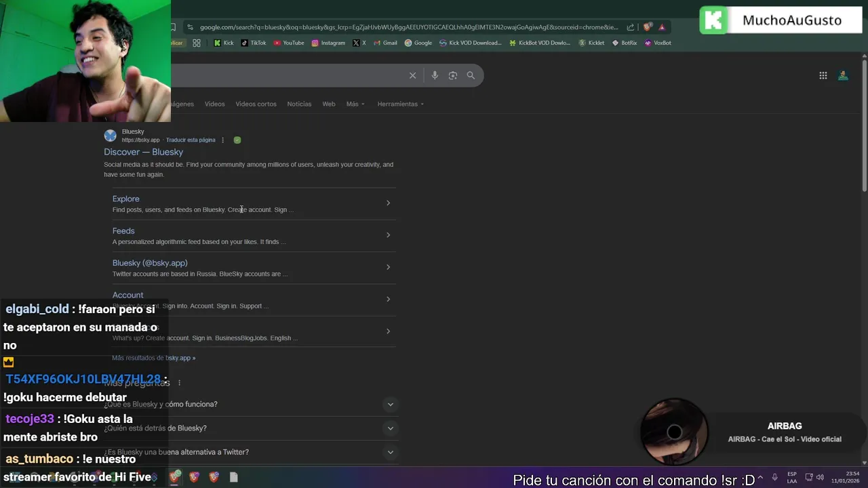Open Kick VOD Downloader bookmark
The height and width of the screenshot is (488, 868).
pos(471,43)
